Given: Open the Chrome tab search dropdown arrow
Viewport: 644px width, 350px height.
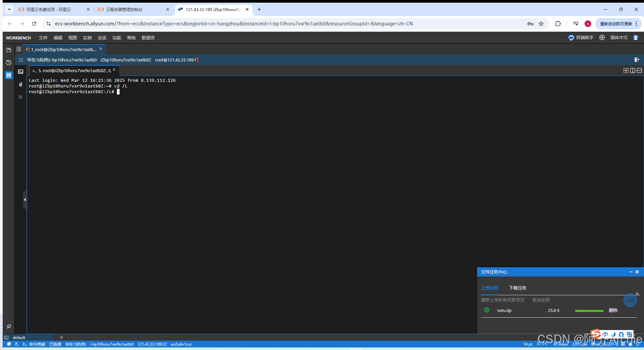Looking at the screenshot, I should click(x=9, y=9).
